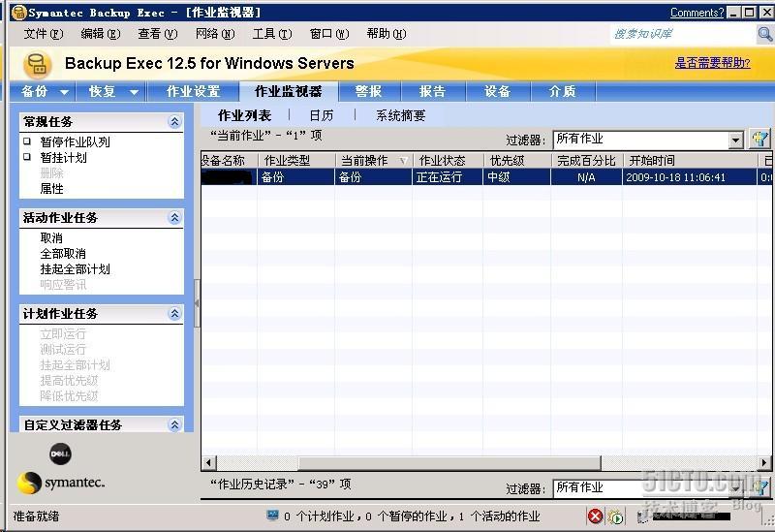
Task: Open the 帮助 menu
Action: point(387,34)
